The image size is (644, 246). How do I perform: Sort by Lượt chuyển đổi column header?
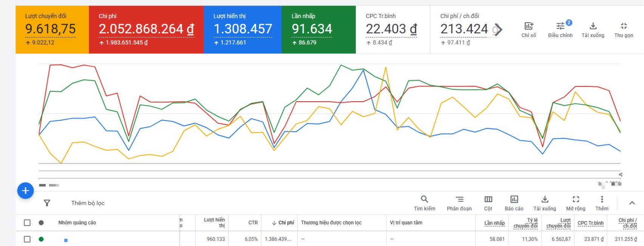coord(559,223)
